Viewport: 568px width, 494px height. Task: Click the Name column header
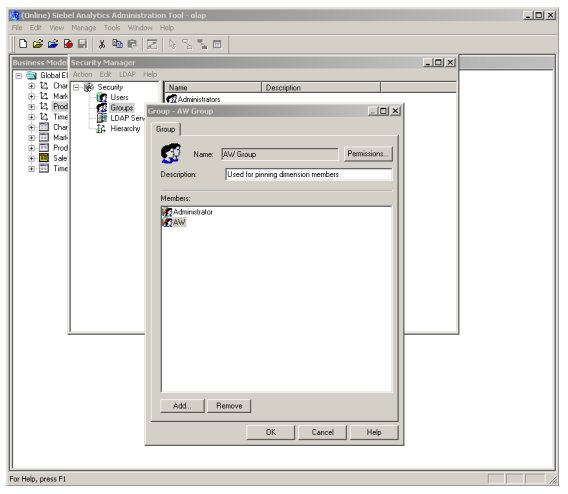point(213,88)
